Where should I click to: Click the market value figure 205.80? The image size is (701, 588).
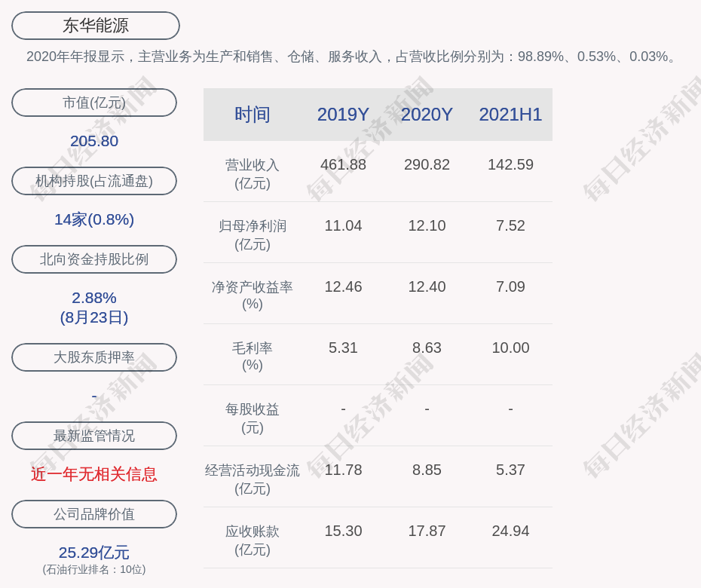[94, 141]
